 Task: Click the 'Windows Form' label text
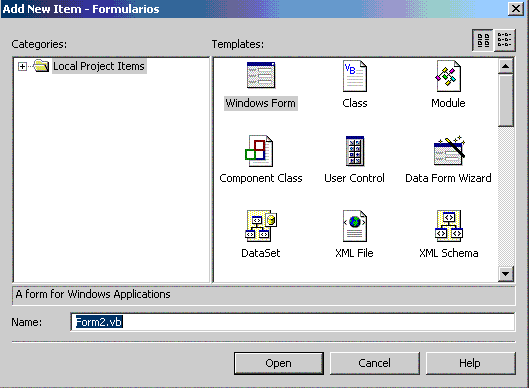pos(261,103)
